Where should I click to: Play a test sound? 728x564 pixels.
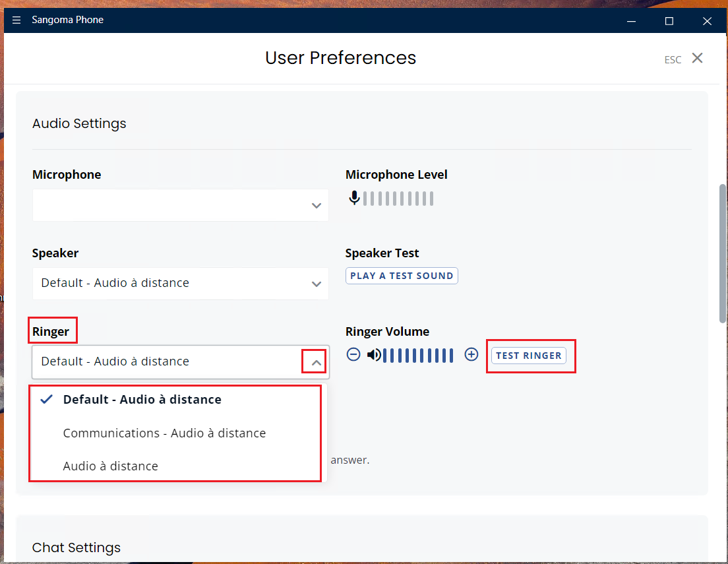(402, 276)
